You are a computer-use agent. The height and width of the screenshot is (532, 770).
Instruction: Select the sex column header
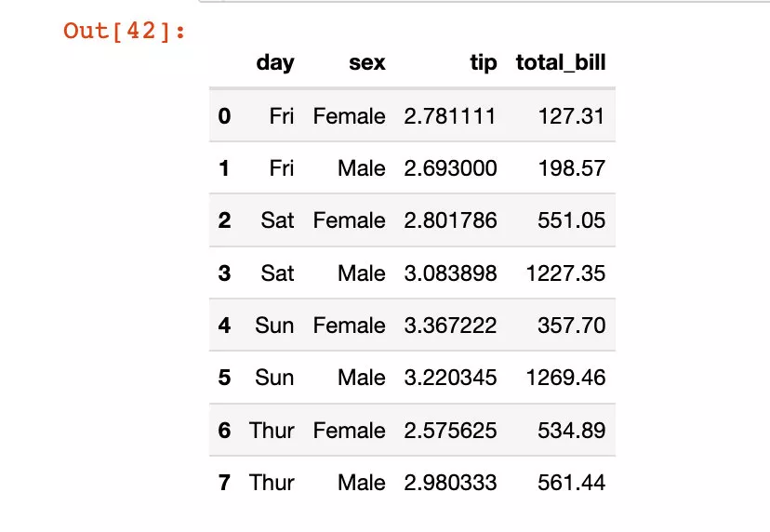point(366,63)
